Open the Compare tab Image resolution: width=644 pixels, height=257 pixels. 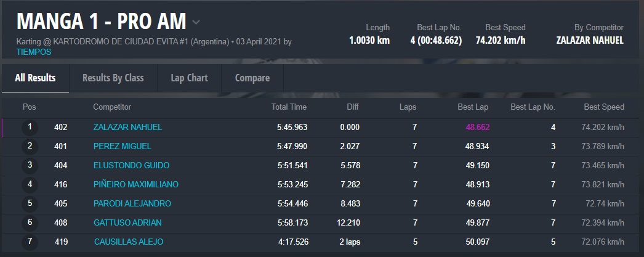tap(252, 78)
